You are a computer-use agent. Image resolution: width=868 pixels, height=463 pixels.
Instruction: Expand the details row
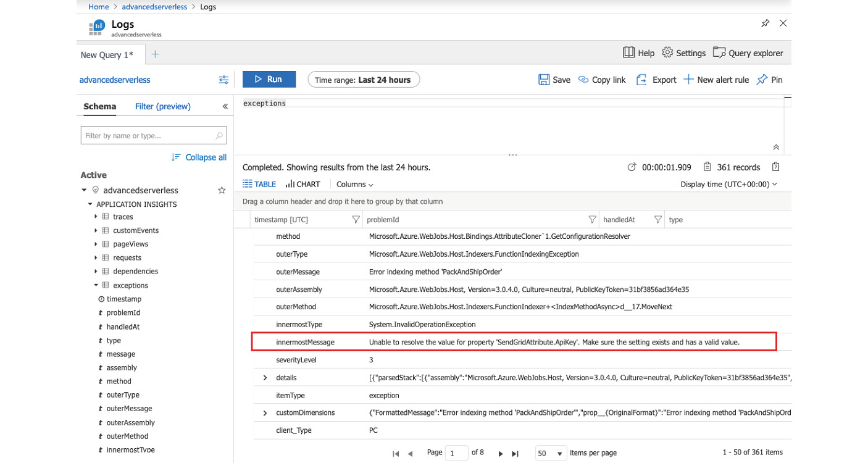pyautogui.click(x=265, y=377)
